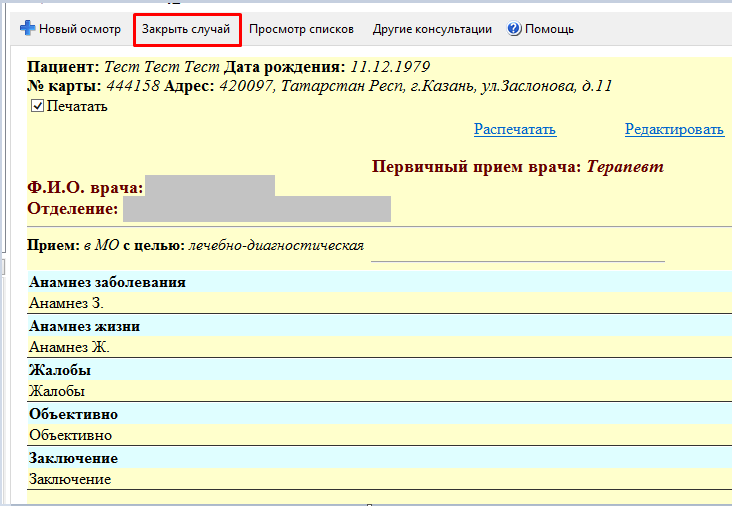The width and height of the screenshot is (732, 506).
Task: Click the blue plus icon for new examination
Action: point(28,29)
